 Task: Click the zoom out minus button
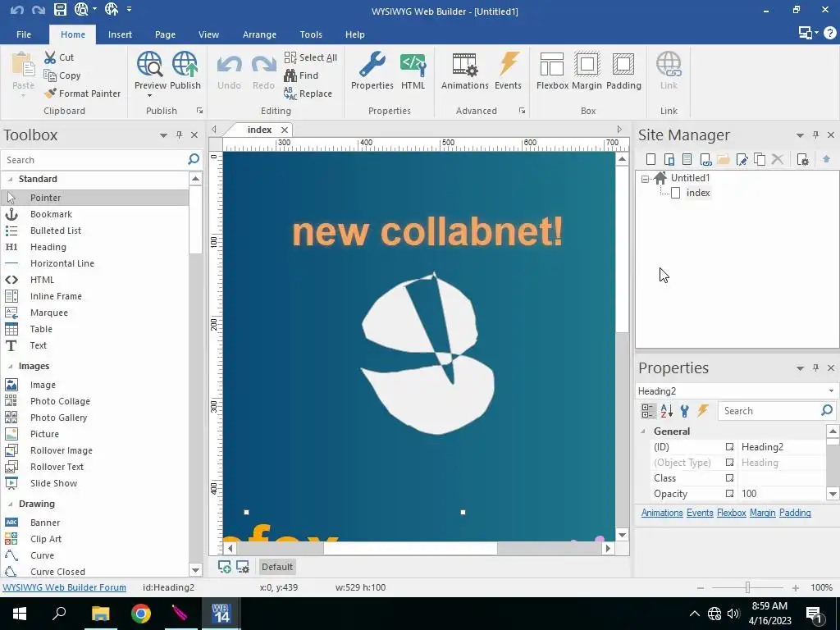[701, 587]
